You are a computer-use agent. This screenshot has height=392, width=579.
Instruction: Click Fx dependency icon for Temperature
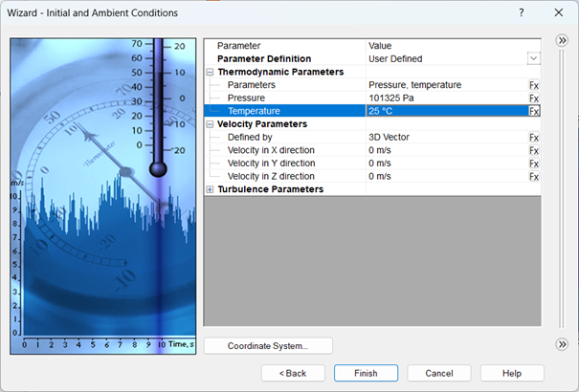tap(534, 111)
